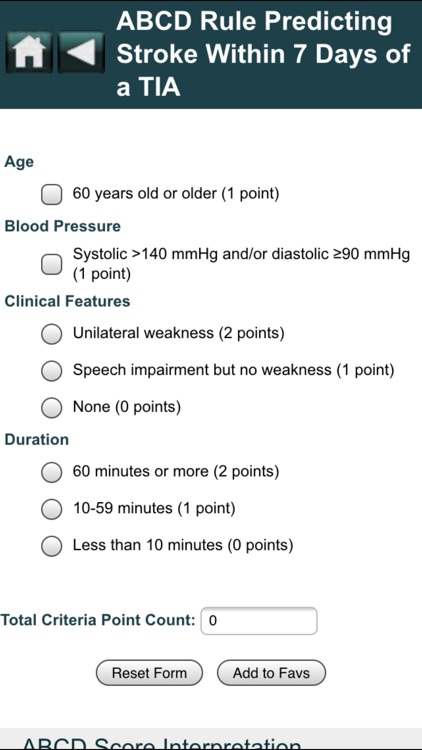This screenshot has width=422, height=750.
Task: Click the Total Criteria Point Count field
Action: [259, 621]
